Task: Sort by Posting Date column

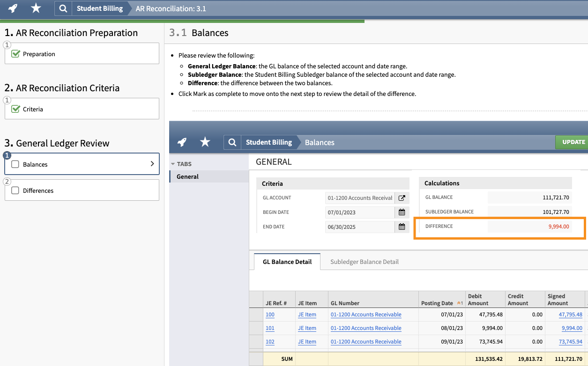Action: click(437, 303)
